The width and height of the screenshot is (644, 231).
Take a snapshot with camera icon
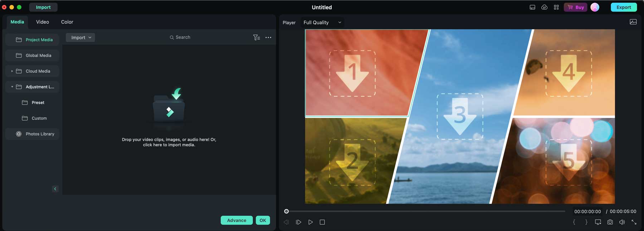(x=610, y=222)
